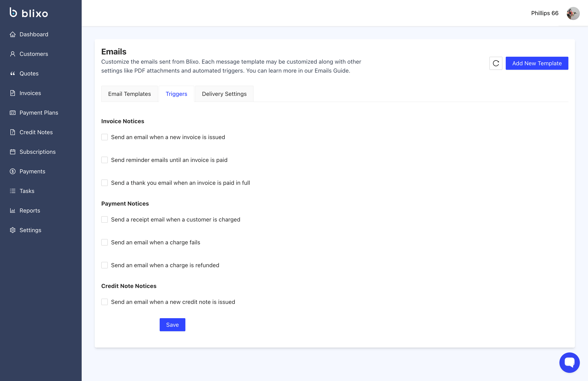Click the refresh icon beside Add New Template
588x381 pixels.
[x=496, y=63]
